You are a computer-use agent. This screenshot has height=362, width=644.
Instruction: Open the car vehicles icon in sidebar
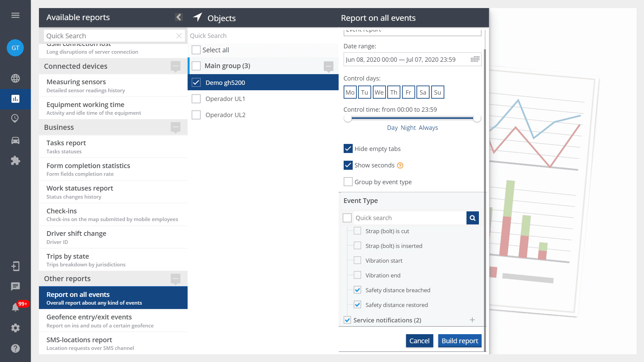pyautogui.click(x=15, y=141)
